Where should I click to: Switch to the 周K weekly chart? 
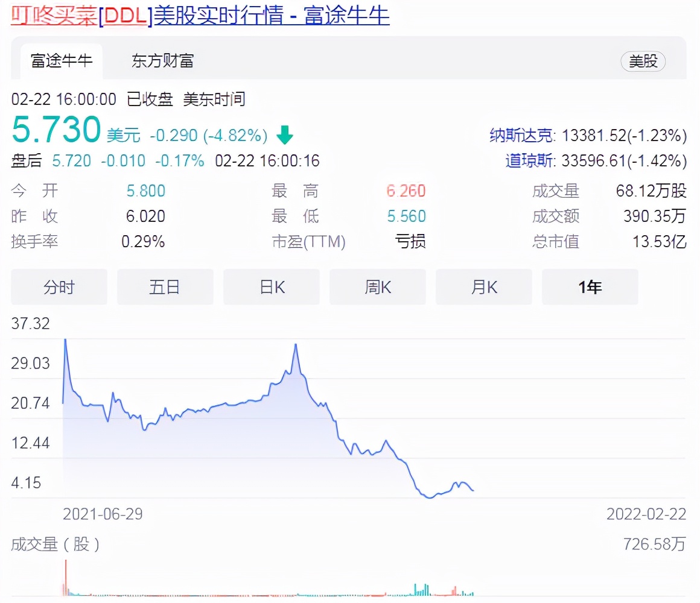(377, 287)
